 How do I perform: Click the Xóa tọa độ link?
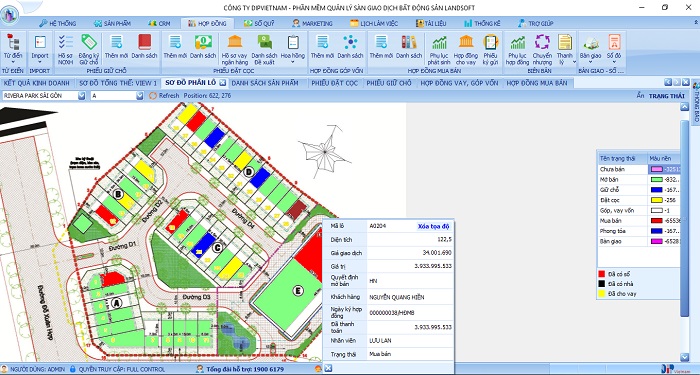pos(433,226)
